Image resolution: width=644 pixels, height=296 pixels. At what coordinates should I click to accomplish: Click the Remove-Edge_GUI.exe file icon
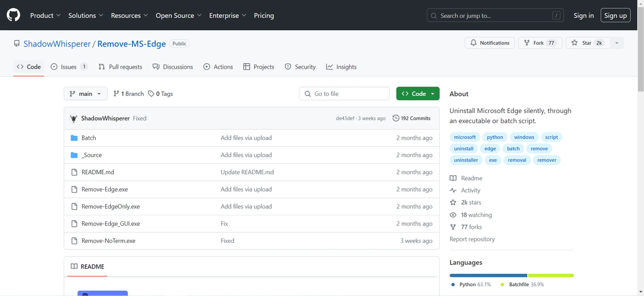(x=74, y=224)
